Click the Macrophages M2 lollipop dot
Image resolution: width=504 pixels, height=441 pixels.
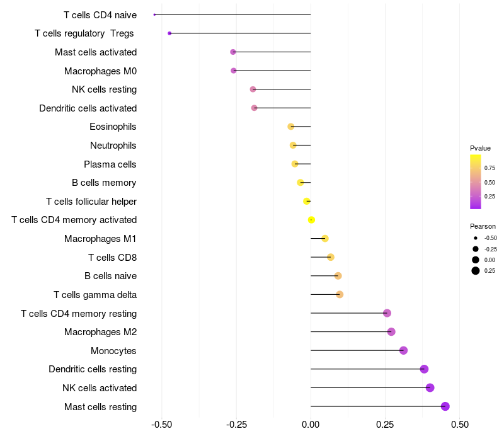point(391,332)
